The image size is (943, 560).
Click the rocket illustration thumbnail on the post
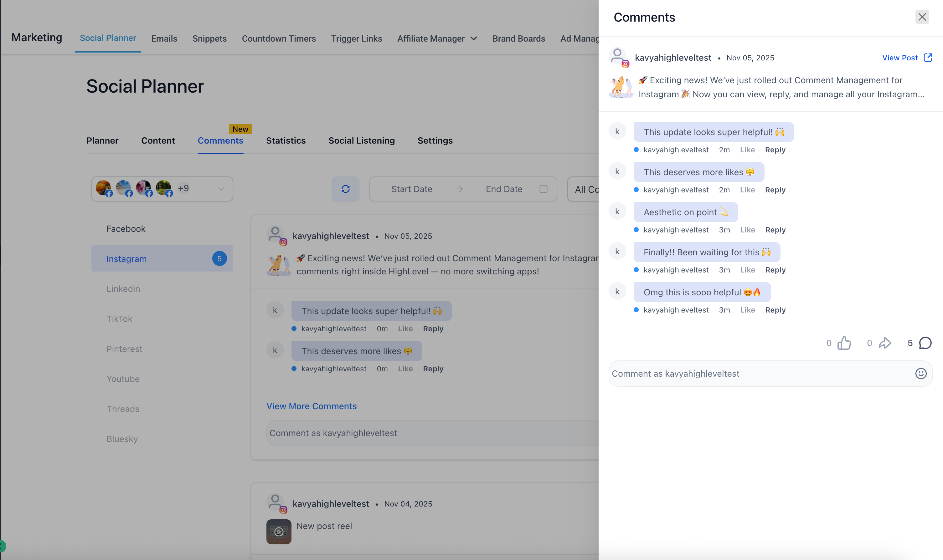(621, 87)
